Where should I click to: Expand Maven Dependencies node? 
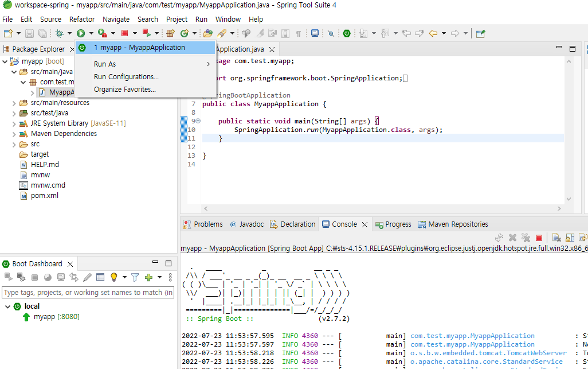click(x=14, y=134)
